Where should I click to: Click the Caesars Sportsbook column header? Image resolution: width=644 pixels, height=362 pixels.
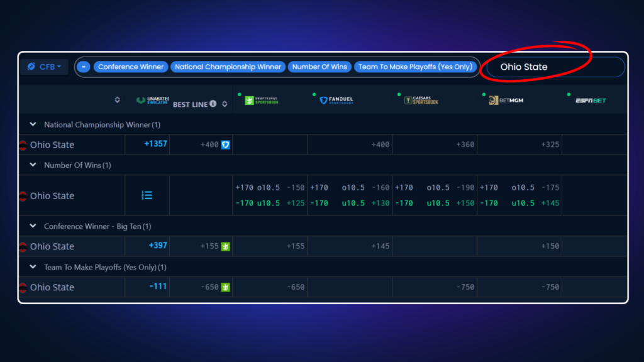click(x=421, y=100)
